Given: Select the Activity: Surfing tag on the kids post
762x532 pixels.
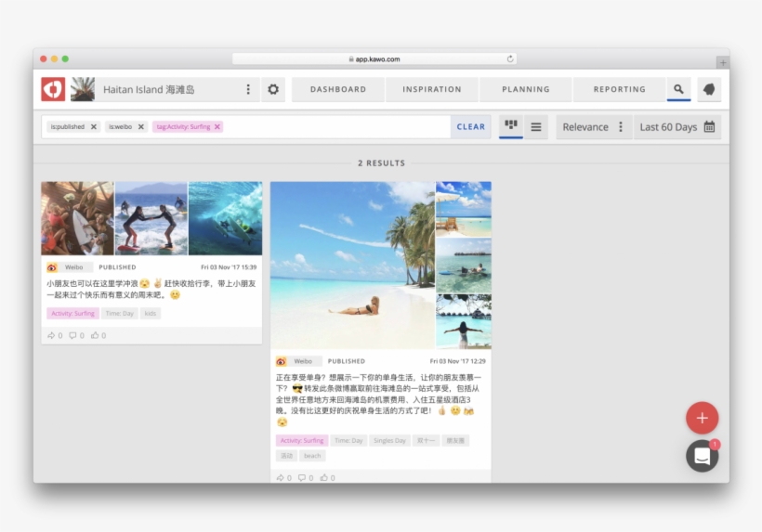Looking at the screenshot, I should (72, 314).
